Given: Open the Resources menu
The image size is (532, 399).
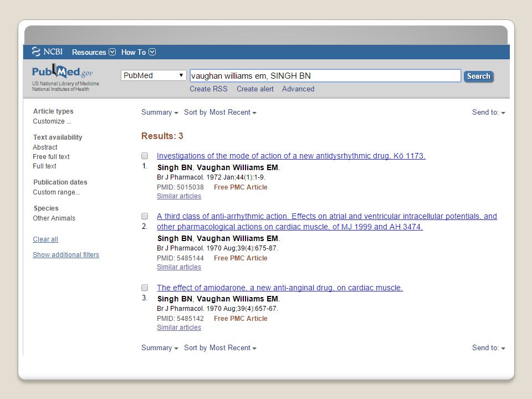Looking at the screenshot, I should [94, 52].
